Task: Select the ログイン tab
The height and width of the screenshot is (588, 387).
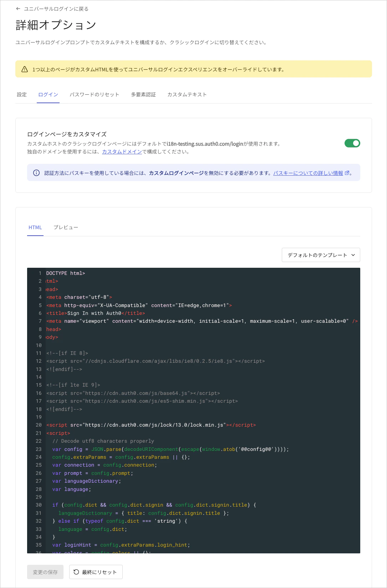Action: tap(48, 95)
